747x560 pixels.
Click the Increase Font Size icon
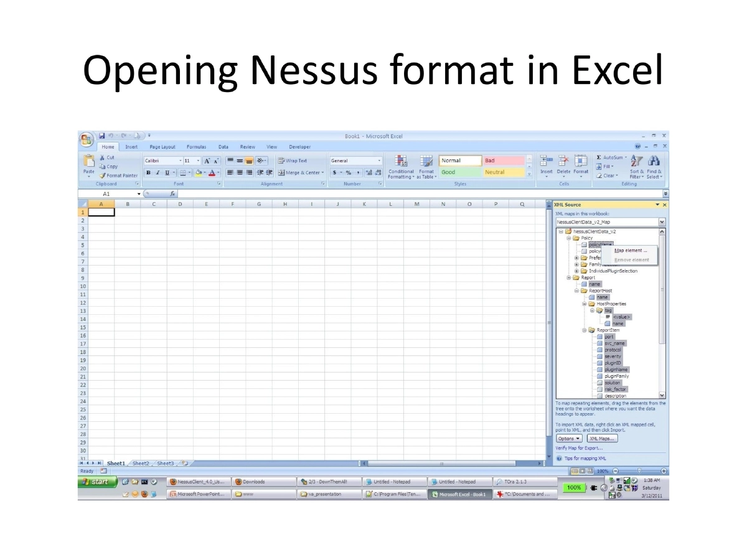click(x=207, y=161)
